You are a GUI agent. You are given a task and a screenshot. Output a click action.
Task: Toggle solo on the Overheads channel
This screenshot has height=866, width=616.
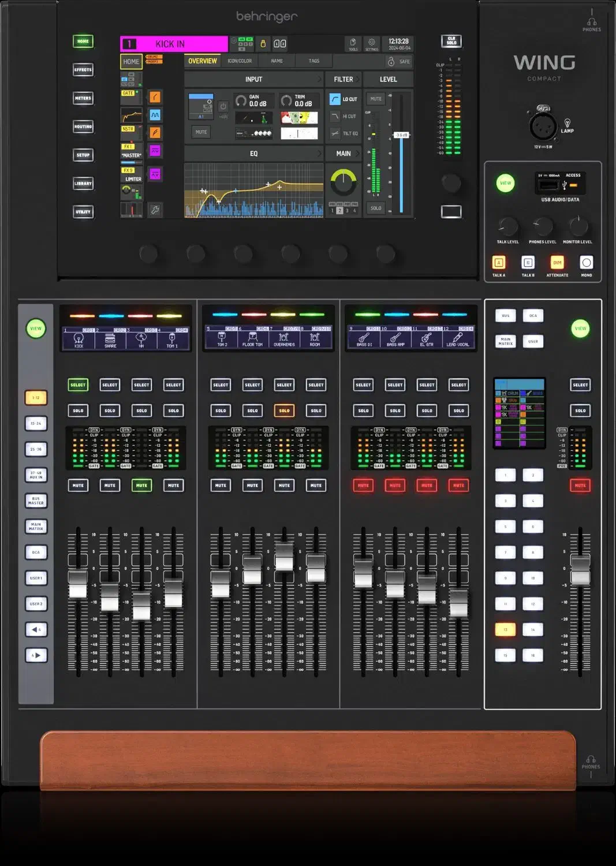(284, 410)
